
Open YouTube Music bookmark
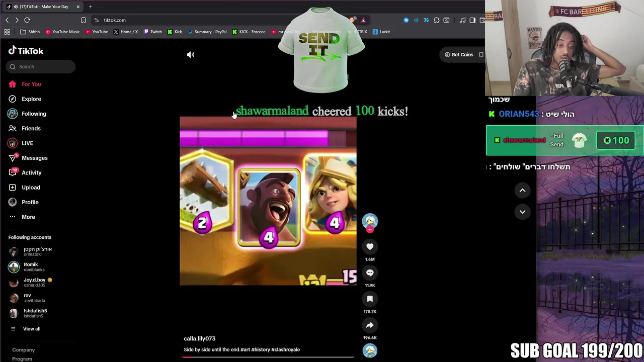62,32
